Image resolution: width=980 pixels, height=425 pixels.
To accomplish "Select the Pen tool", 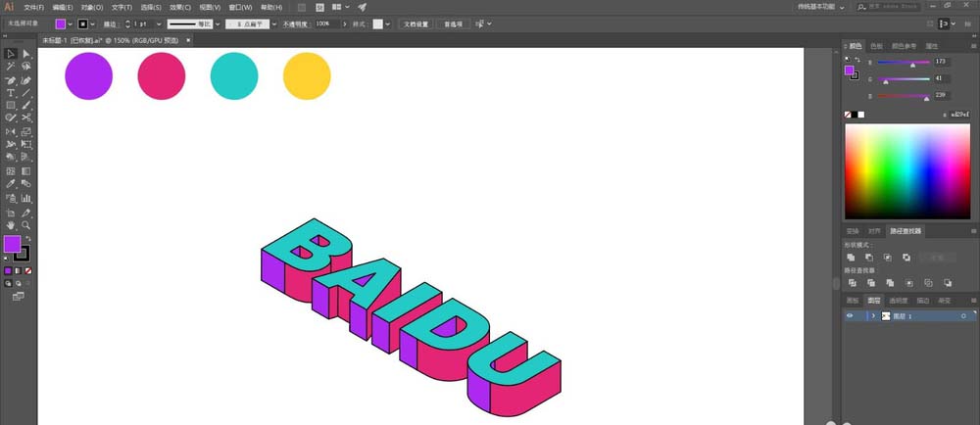I will point(11,80).
